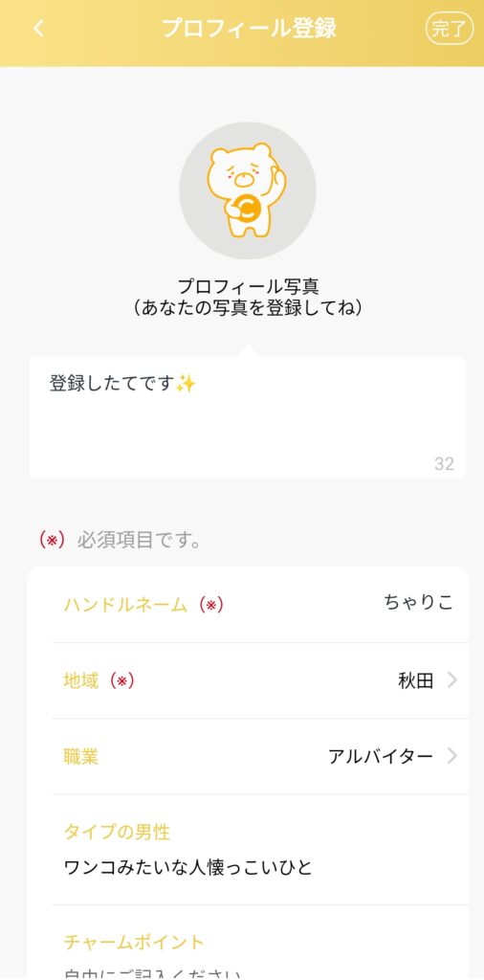Select the 秋田 region value
Image resolution: width=484 pixels, height=980 pixels.
(415, 680)
